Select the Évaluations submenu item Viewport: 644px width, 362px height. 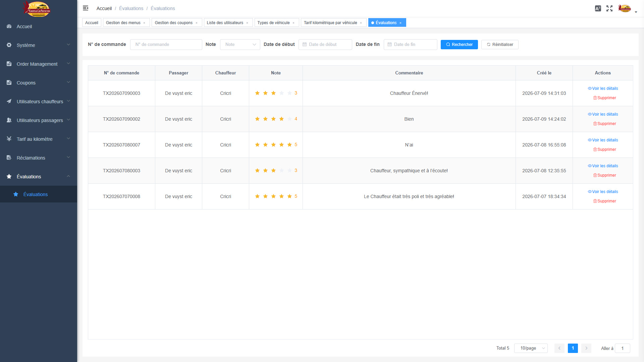pyautogui.click(x=39, y=194)
